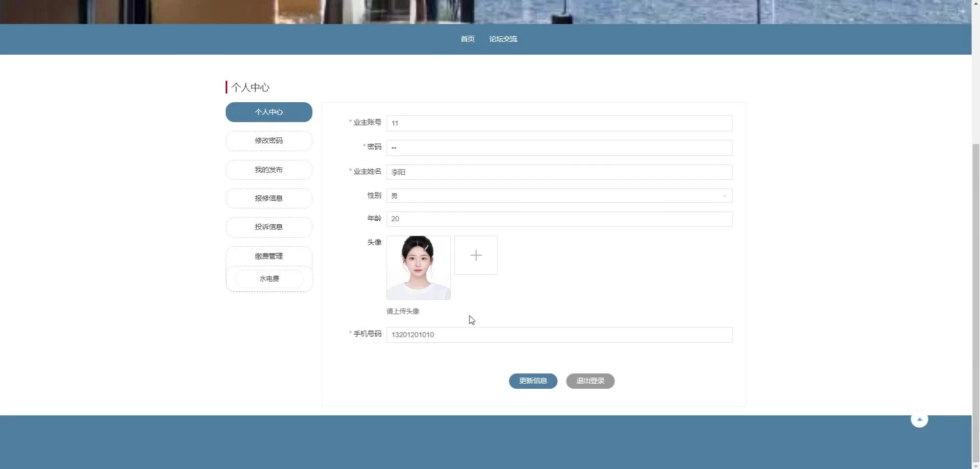This screenshot has width=980, height=469.
Task: Click the back-to-top arrow button
Action: [919, 419]
